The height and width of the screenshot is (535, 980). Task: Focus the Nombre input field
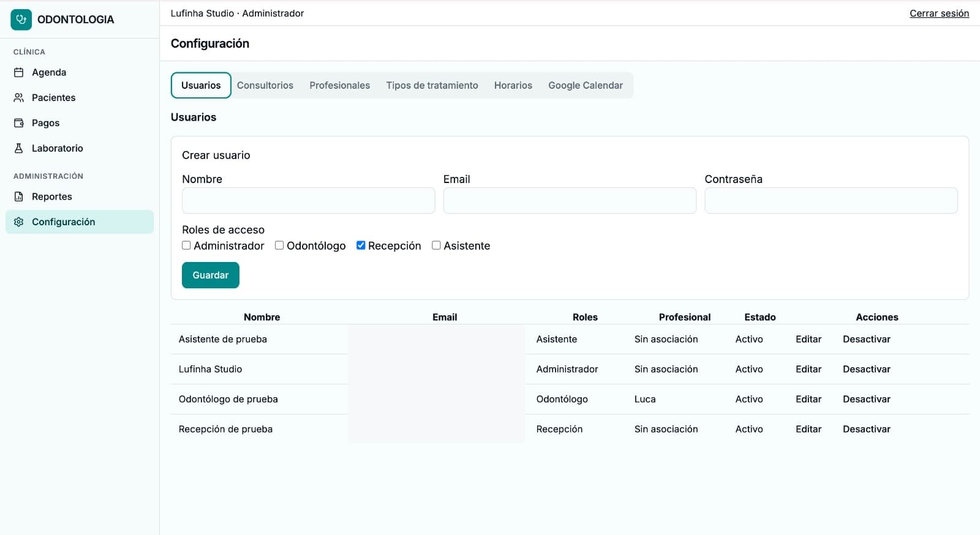point(308,201)
